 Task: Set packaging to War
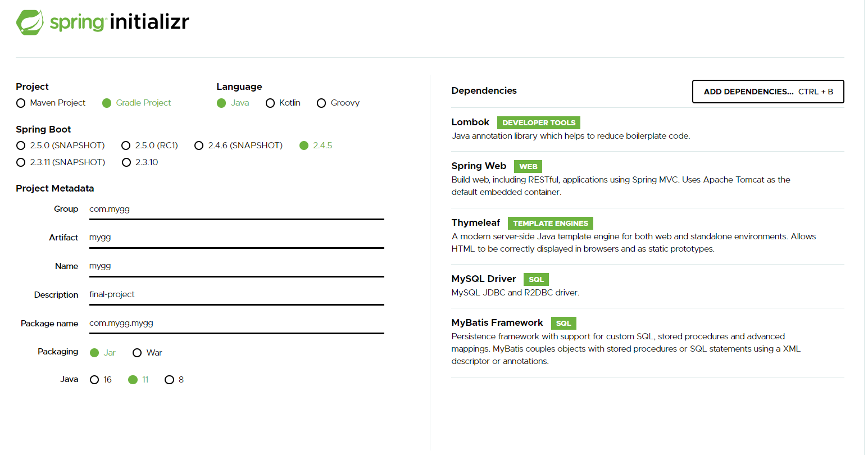click(x=147, y=353)
